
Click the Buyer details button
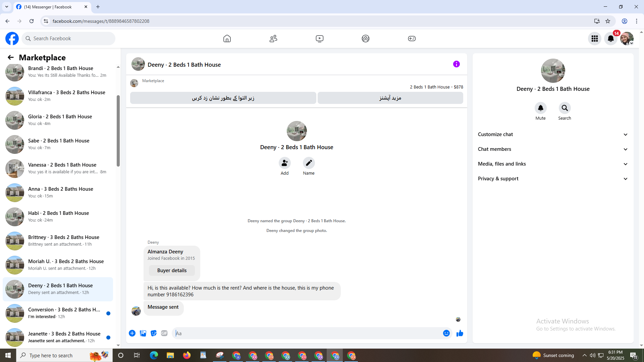[x=172, y=270]
